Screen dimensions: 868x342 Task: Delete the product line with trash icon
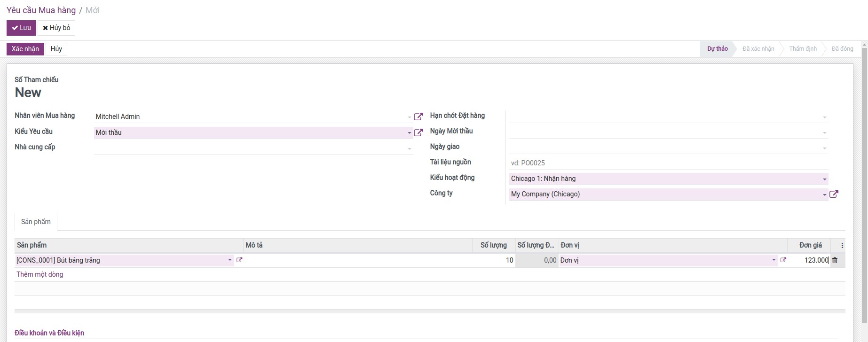(x=835, y=260)
